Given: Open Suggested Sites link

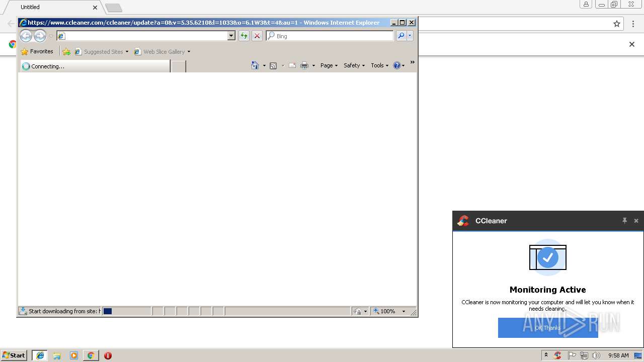Looking at the screenshot, I should click(x=101, y=51).
